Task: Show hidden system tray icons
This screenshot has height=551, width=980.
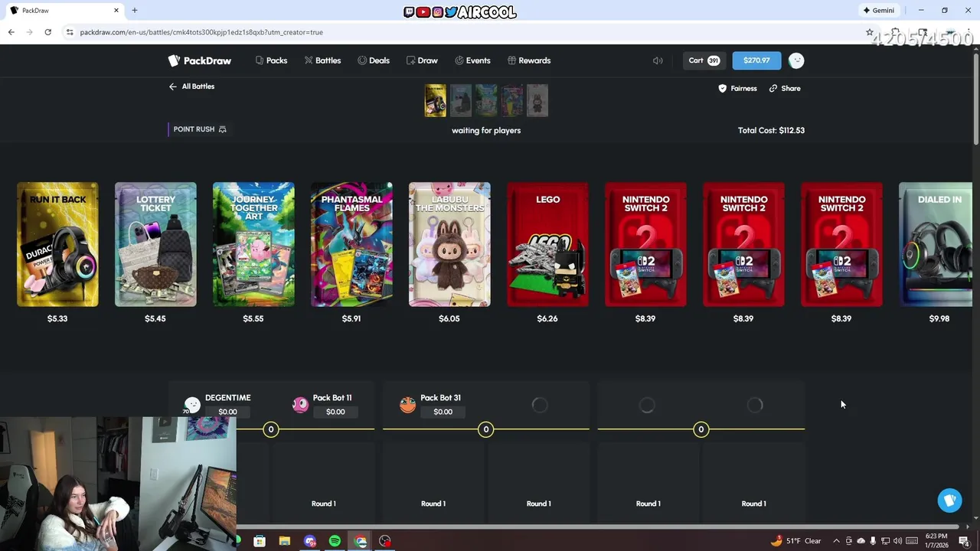Action: pyautogui.click(x=836, y=541)
